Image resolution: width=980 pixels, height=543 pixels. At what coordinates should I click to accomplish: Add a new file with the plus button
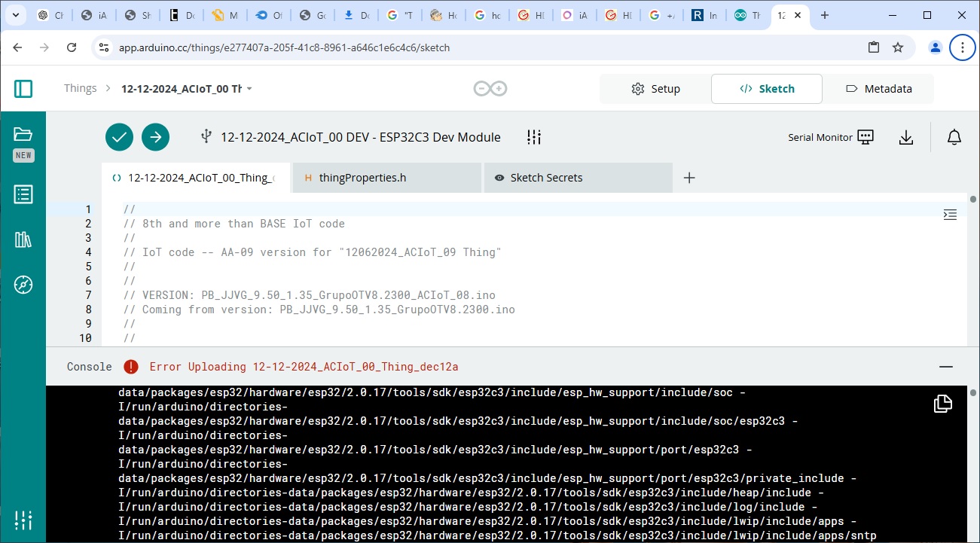[x=688, y=177]
